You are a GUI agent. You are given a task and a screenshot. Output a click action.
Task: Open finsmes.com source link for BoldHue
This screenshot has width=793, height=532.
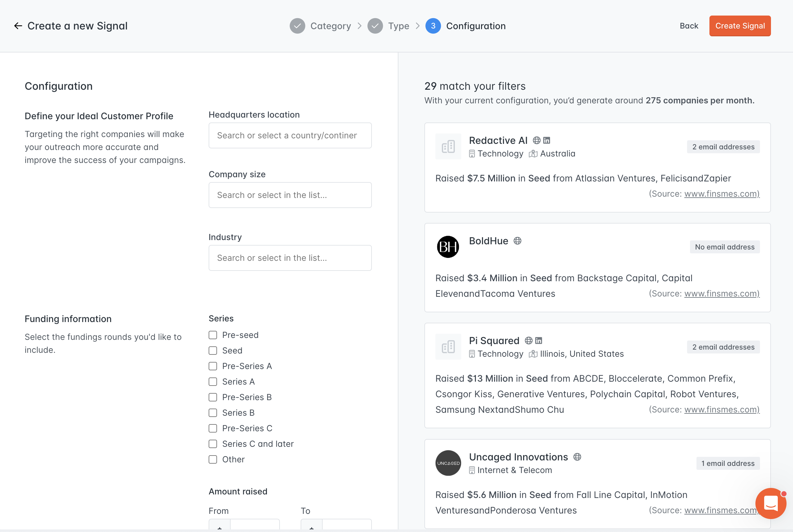click(x=721, y=294)
